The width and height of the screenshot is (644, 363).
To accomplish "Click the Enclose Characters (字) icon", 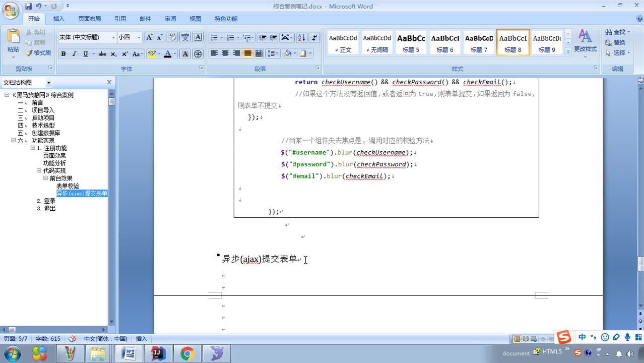I will [x=198, y=54].
